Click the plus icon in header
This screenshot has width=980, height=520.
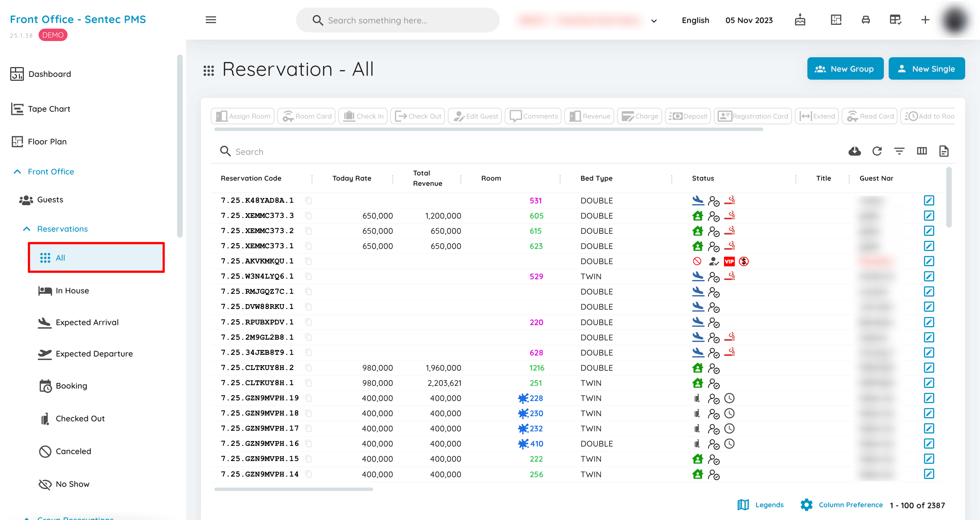click(925, 20)
